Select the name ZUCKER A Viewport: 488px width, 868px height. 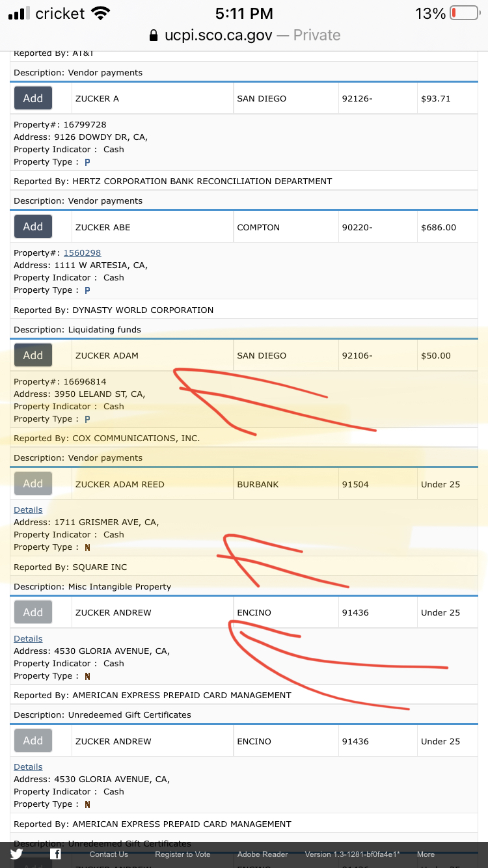click(x=97, y=98)
